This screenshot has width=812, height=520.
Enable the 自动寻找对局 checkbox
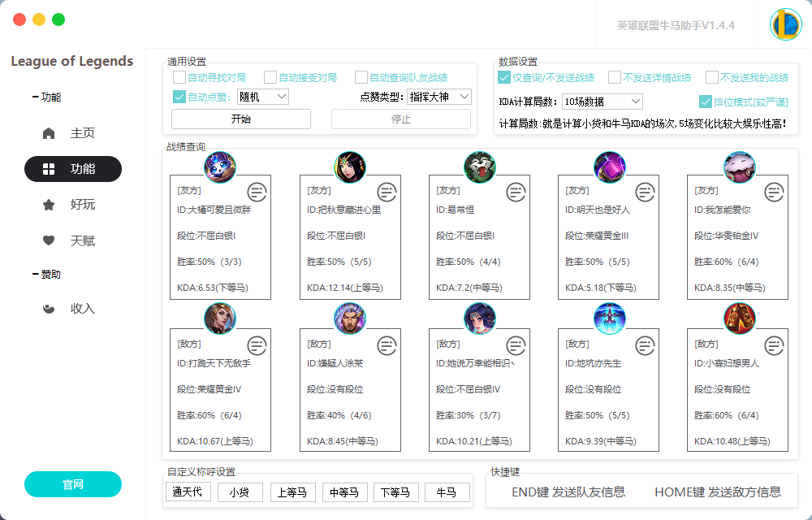pos(181,77)
